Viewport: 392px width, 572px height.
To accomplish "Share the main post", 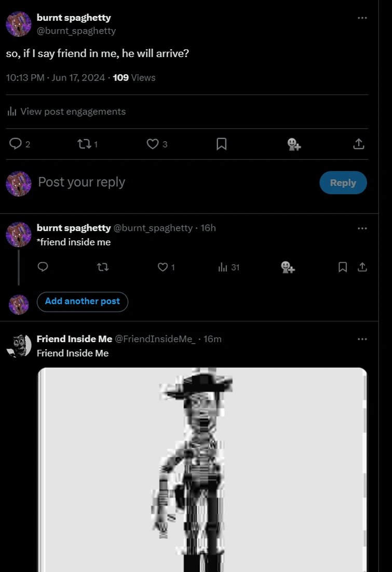I will (x=358, y=144).
